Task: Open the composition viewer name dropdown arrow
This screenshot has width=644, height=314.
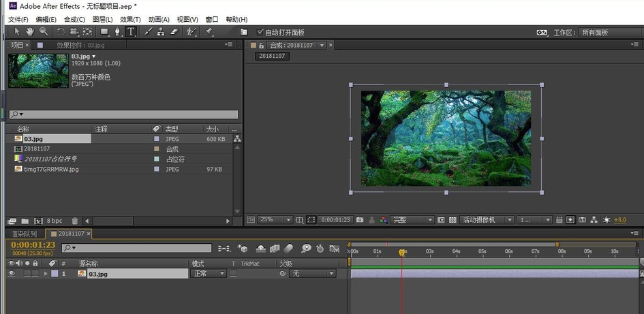Action: pyautogui.click(x=322, y=45)
